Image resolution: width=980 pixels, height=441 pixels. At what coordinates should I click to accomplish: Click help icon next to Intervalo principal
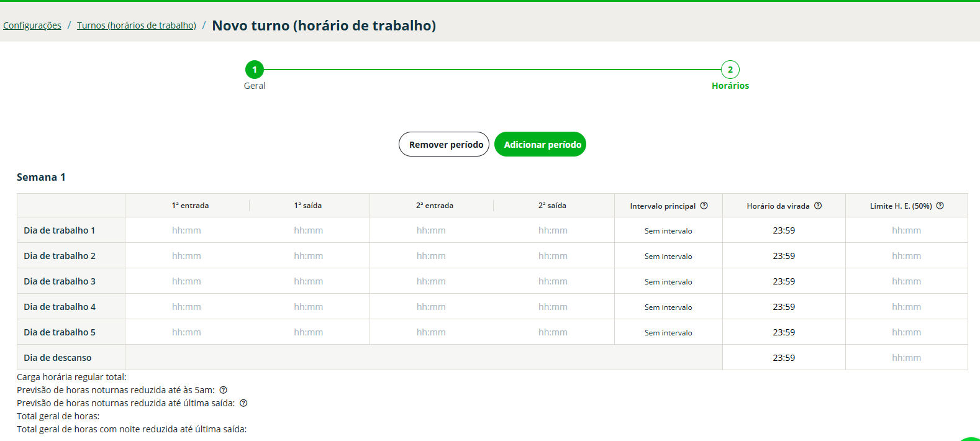[704, 206]
